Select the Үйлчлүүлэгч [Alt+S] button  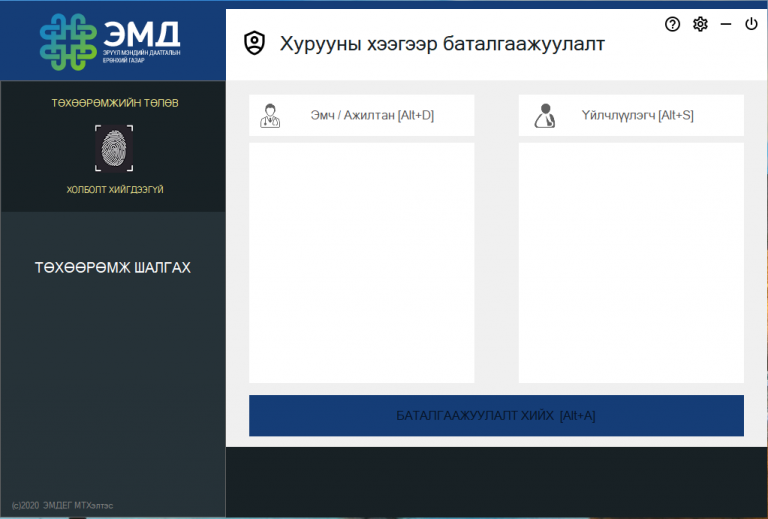(x=631, y=115)
